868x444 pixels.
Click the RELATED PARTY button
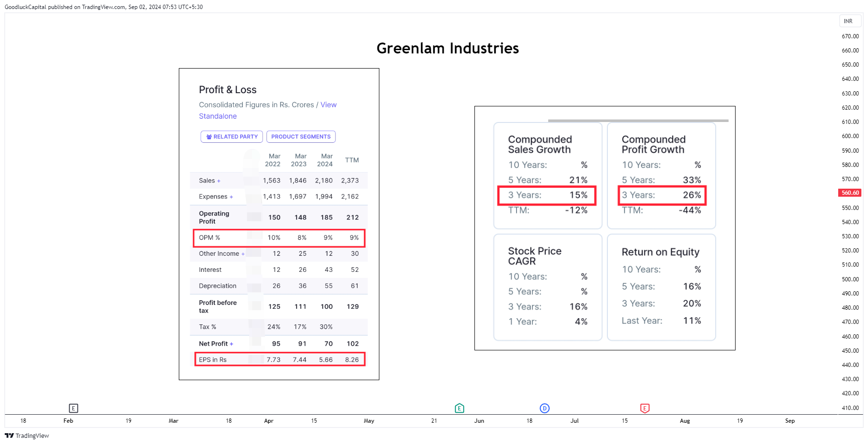(232, 137)
